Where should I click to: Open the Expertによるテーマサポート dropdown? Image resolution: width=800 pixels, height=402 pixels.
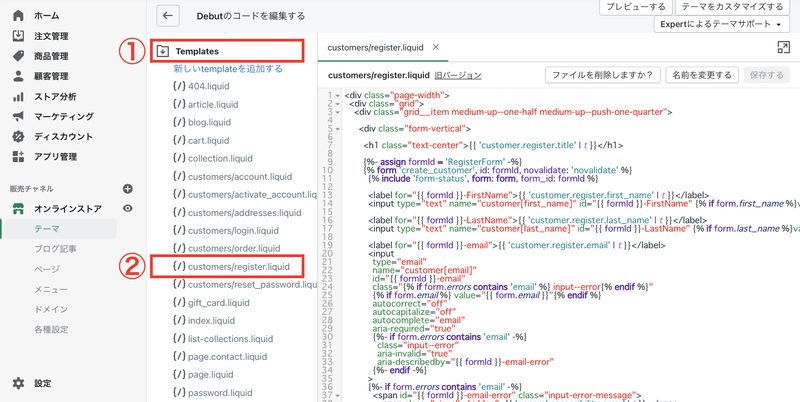723,24
